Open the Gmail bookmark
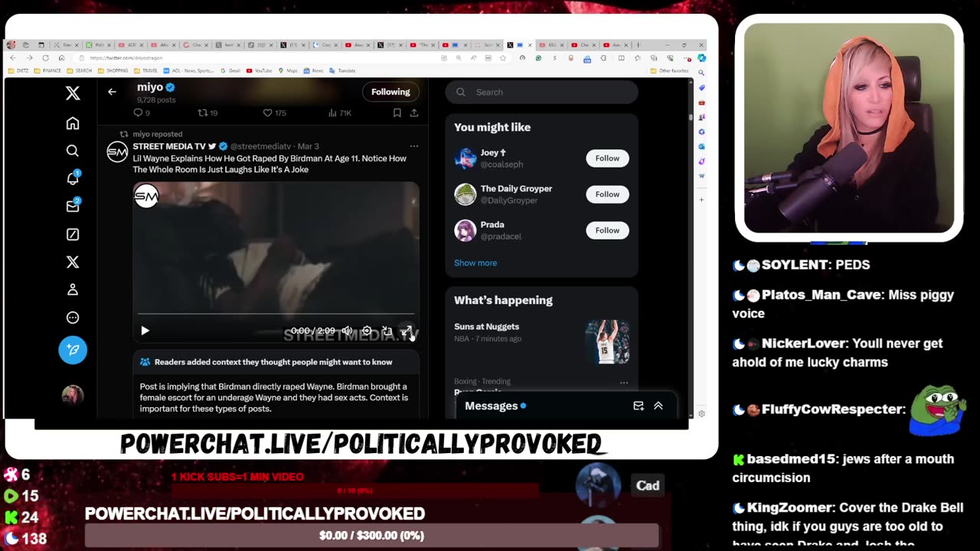 coord(230,70)
